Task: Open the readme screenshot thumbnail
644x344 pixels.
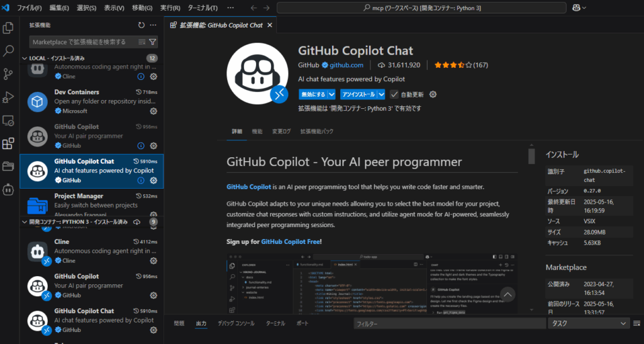Action: click(372, 283)
